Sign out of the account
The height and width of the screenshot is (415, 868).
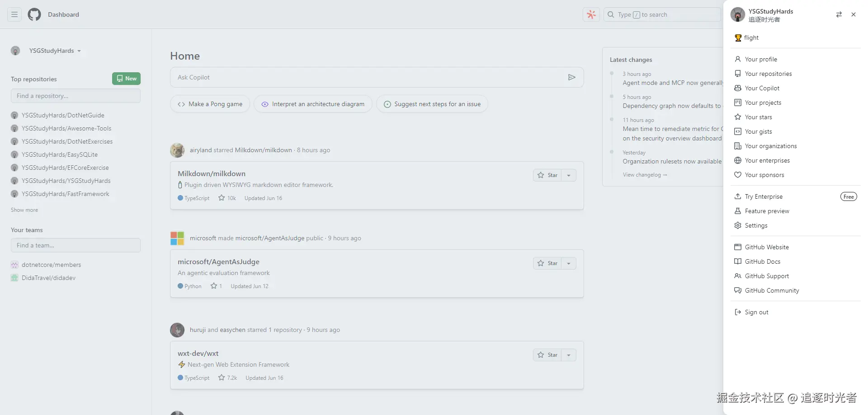(796, 312)
